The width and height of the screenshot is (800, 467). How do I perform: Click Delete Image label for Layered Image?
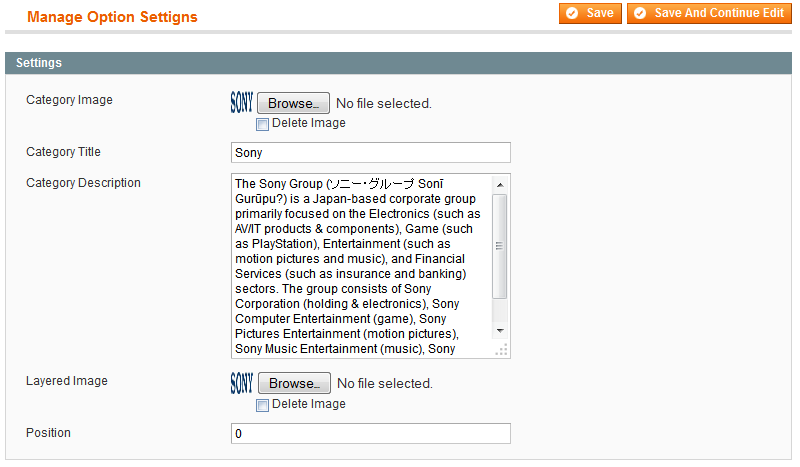point(309,404)
